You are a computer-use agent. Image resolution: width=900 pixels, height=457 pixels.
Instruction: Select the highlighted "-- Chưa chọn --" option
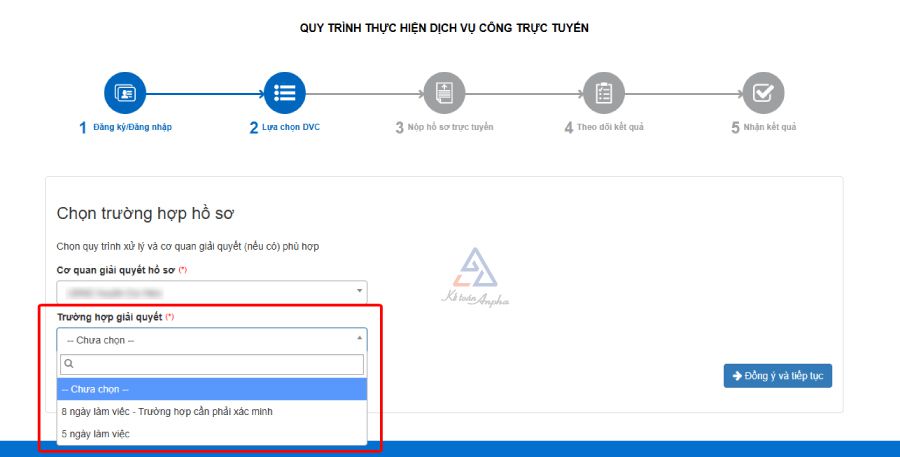click(x=211, y=389)
